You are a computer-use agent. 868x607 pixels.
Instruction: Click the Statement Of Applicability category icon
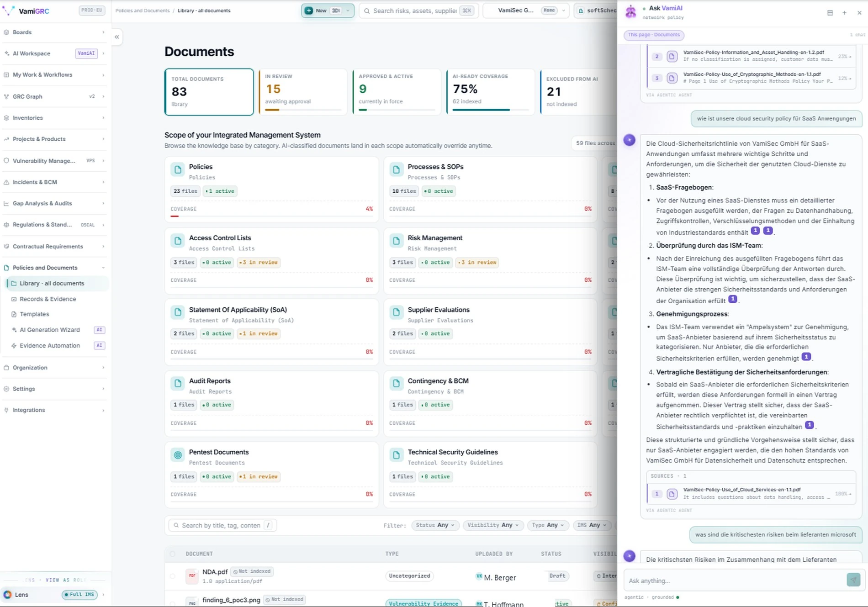click(178, 312)
